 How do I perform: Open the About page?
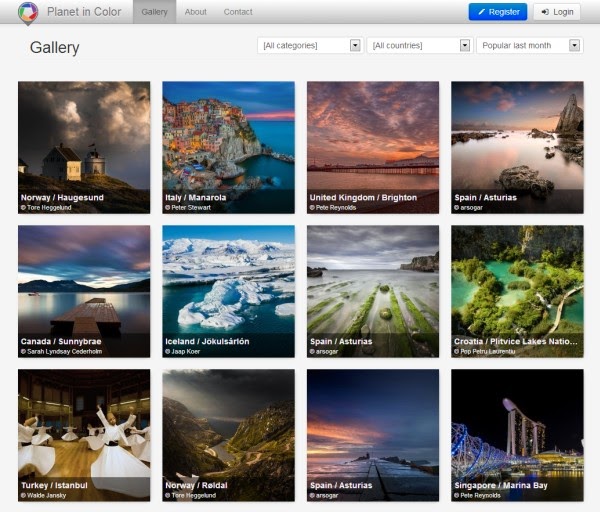tap(196, 12)
